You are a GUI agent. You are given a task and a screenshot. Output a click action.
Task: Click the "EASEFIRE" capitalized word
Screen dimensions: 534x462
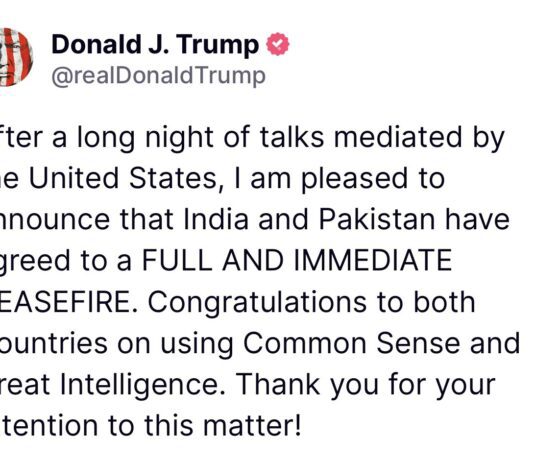(x=65, y=302)
